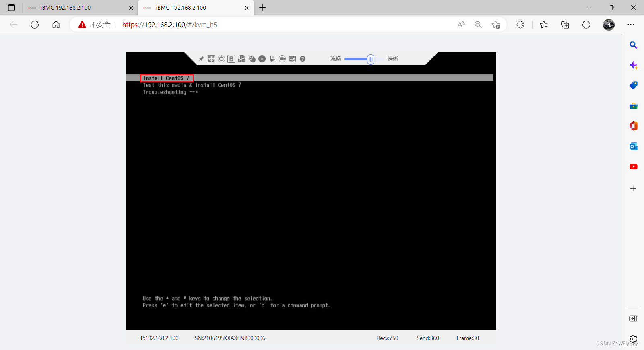Click Send:360 status value

(428, 338)
